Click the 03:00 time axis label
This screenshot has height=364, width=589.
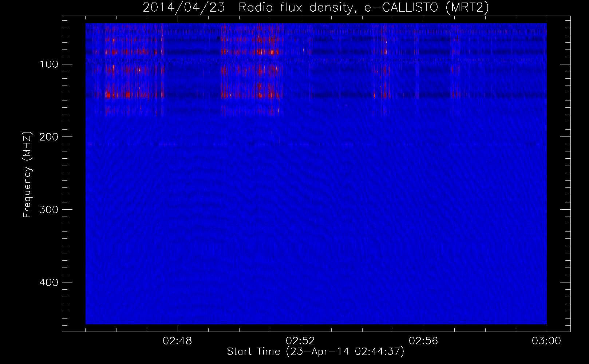pyautogui.click(x=546, y=341)
